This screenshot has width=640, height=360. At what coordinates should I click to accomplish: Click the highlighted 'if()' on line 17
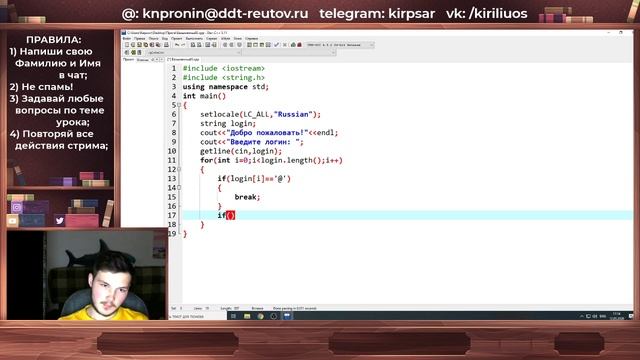[x=226, y=215]
